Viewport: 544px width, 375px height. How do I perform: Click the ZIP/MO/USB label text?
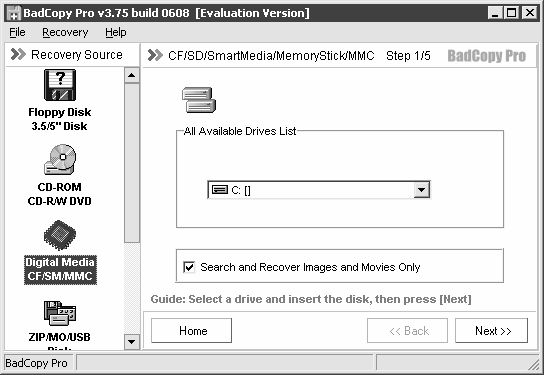click(60, 337)
